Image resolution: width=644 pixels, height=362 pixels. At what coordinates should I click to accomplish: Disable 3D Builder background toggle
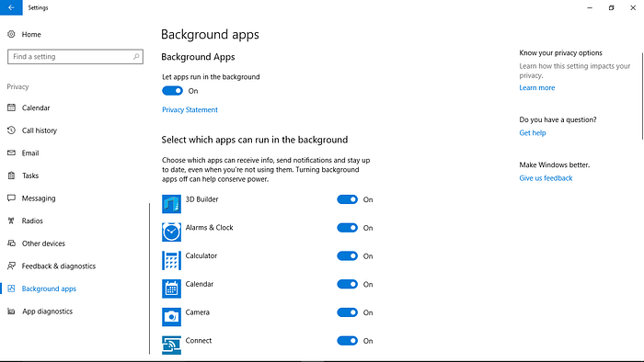click(348, 199)
